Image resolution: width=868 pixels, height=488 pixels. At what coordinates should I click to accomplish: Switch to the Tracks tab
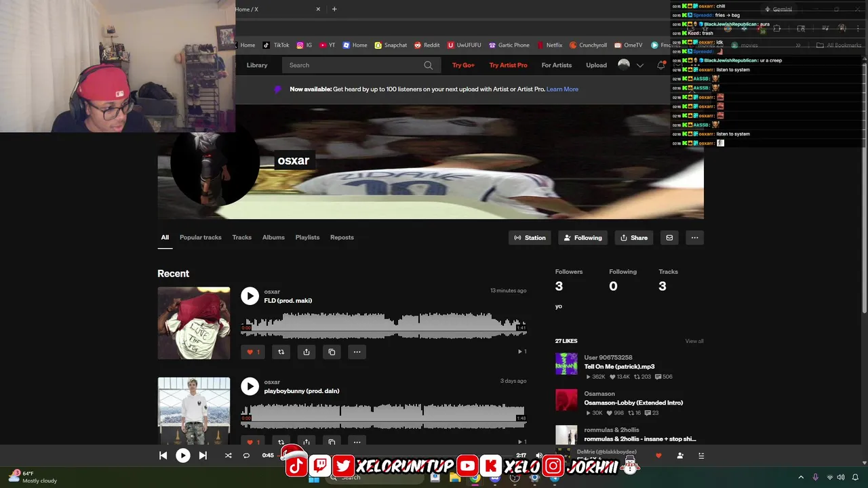coord(241,237)
